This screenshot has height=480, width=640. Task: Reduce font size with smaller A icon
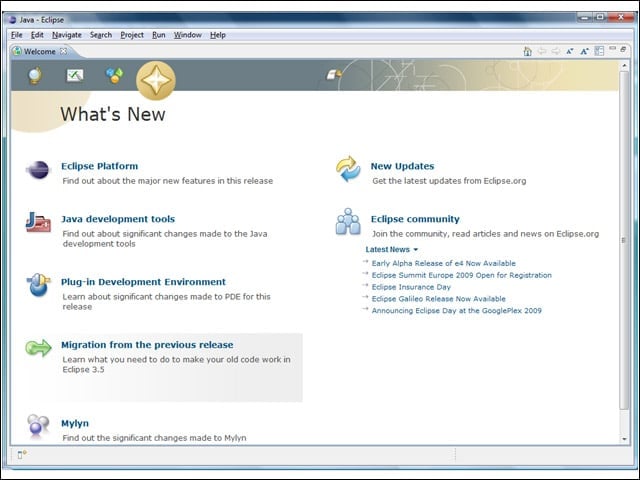570,51
